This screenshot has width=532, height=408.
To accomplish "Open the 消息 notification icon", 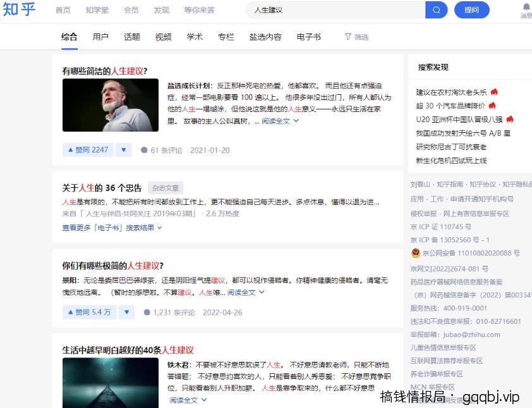I will [524, 9].
